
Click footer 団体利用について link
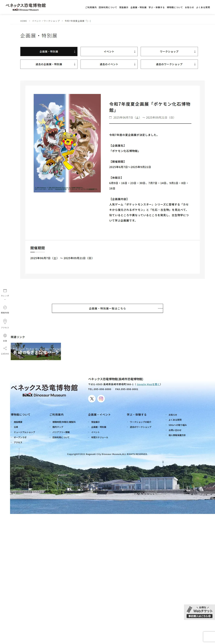61,438
